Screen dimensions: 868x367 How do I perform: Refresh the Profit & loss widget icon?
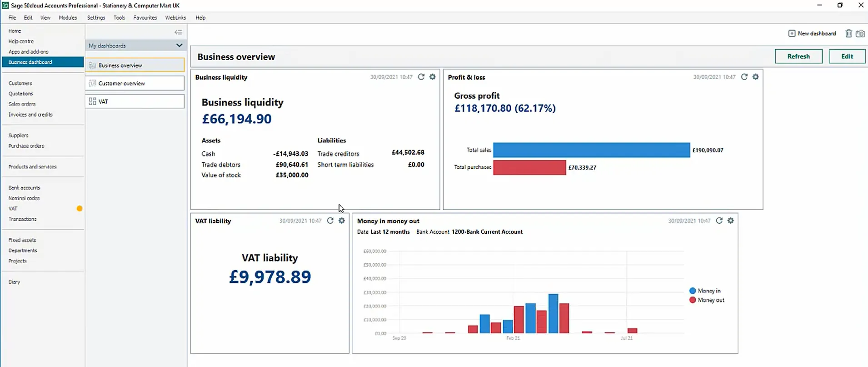744,77
